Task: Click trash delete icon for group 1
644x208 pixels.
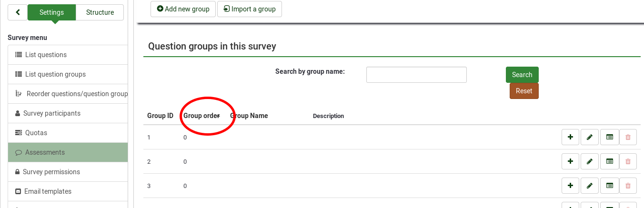Action: click(628, 137)
